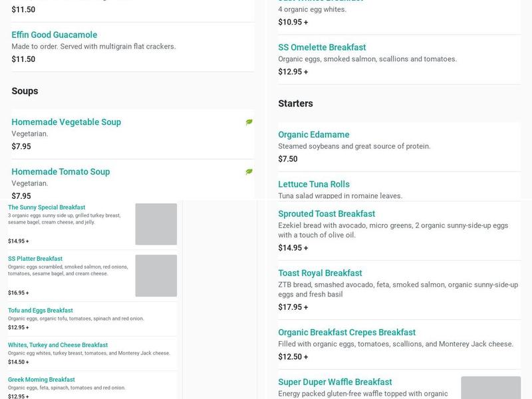Open The Sunny Special Breakfast title
The height and width of the screenshot is (399, 532).
click(x=47, y=207)
